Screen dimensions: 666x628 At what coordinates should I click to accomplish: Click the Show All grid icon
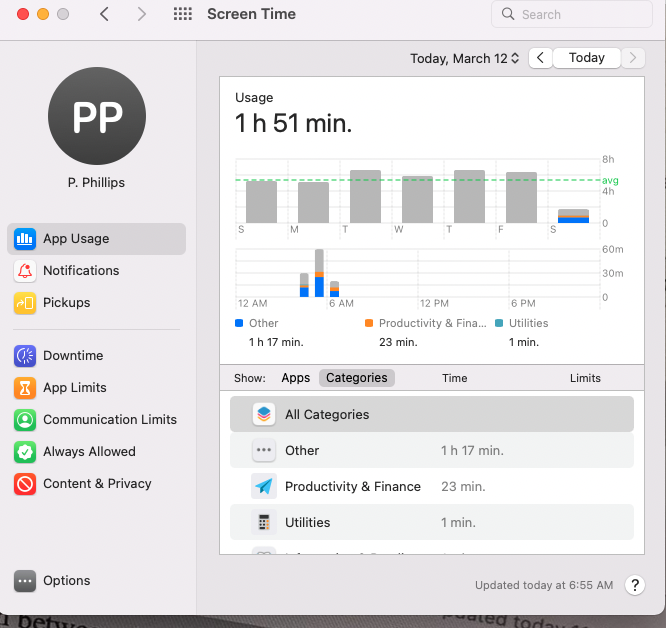pos(183,14)
